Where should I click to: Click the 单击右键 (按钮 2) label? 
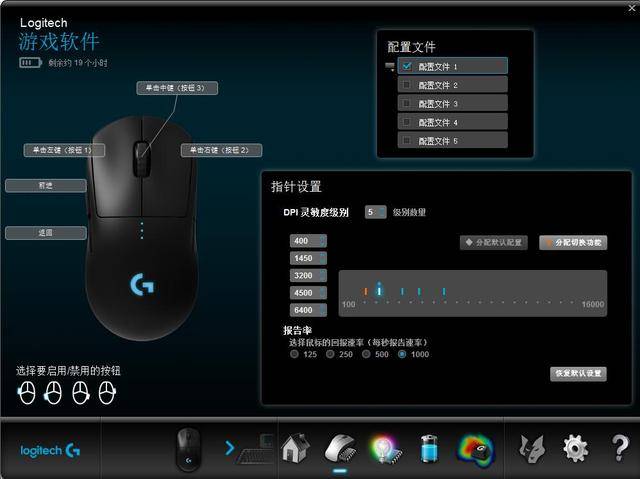[x=221, y=150]
